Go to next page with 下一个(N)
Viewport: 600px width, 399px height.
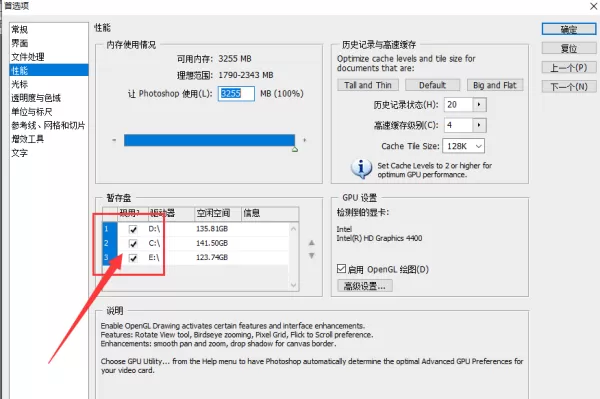[569, 86]
